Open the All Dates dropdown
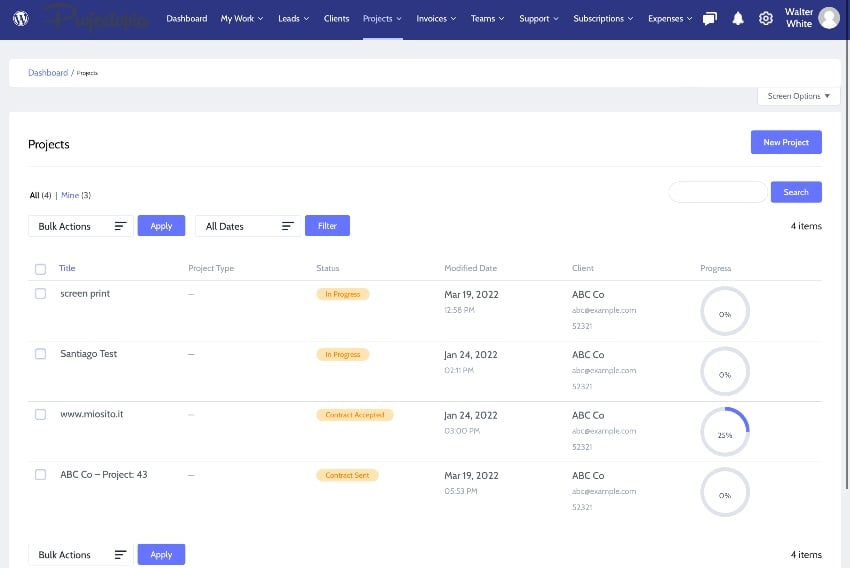Viewport: 850px width, 568px height. 248,226
